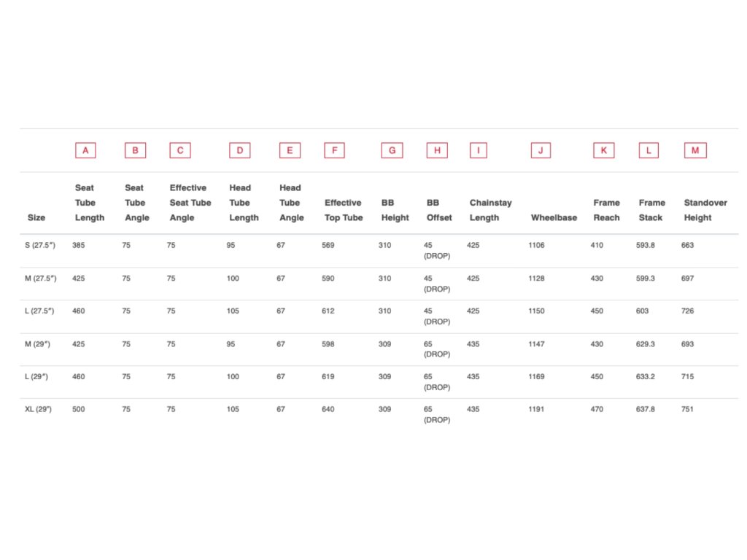Click the F Effective Top Tube marker
The image size is (747, 560).
(334, 150)
